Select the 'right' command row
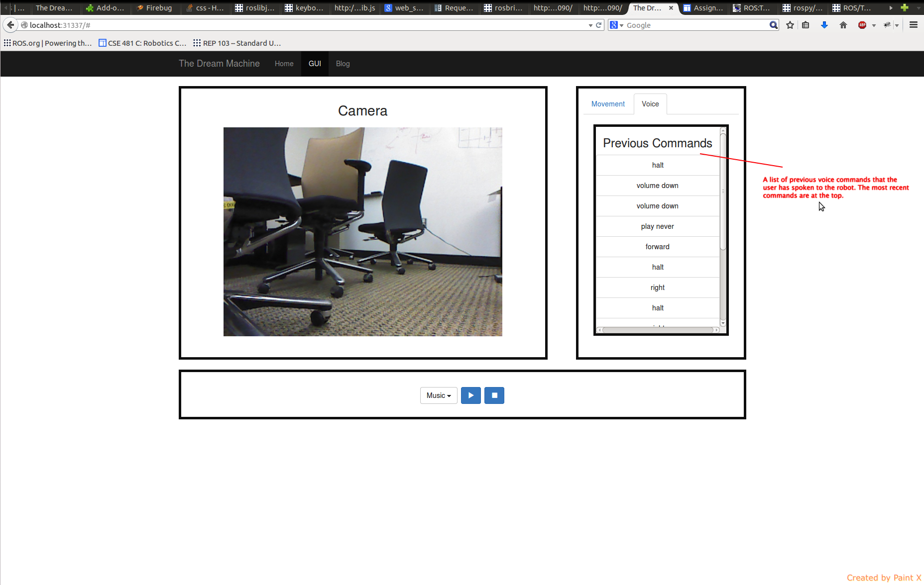The width and height of the screenshot is (924, 585). coord(658,288)
